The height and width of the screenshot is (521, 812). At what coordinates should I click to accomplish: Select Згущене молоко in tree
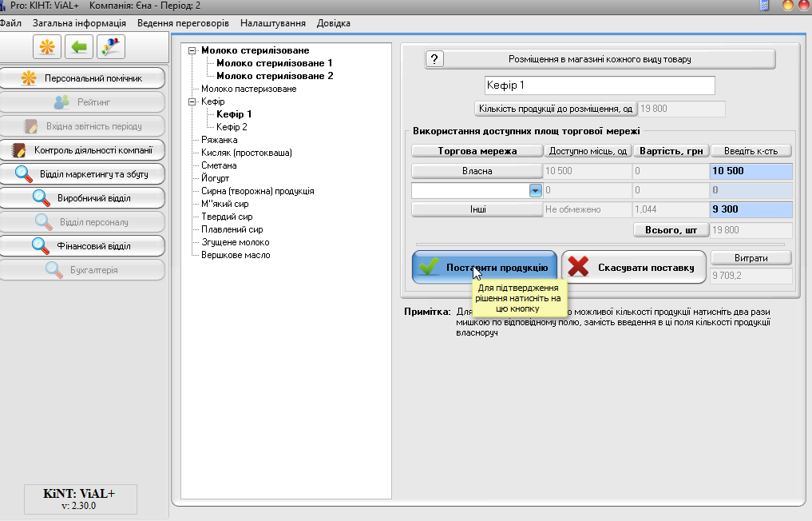click(235, 242)
